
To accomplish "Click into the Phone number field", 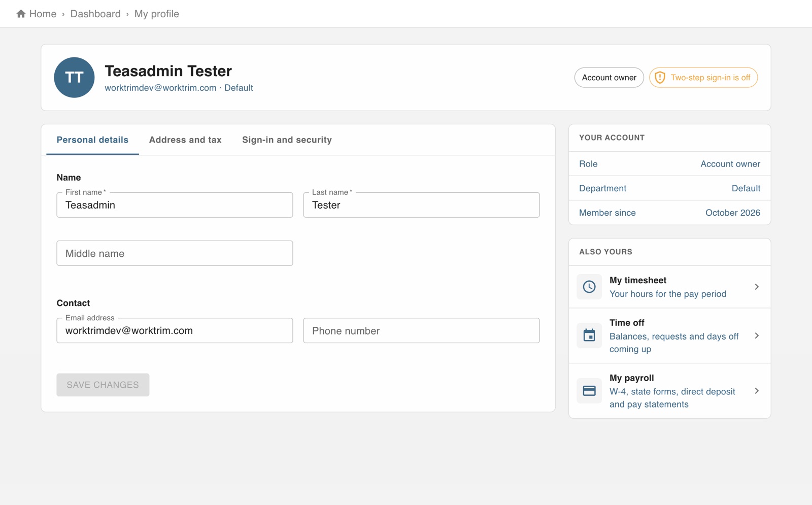I will click(421, 330).
